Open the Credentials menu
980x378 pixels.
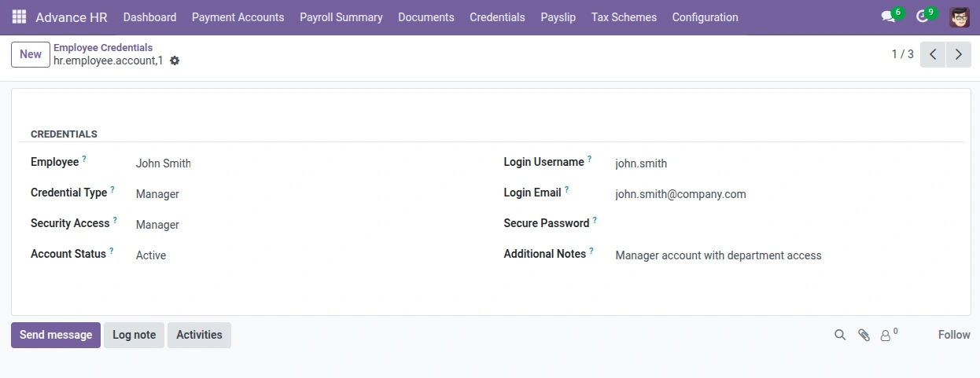(497, 17)
